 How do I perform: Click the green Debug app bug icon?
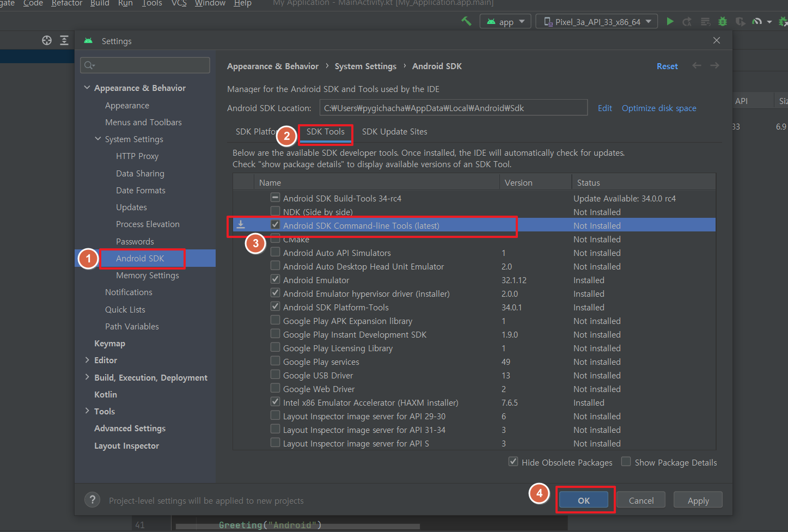pos(723,22)
